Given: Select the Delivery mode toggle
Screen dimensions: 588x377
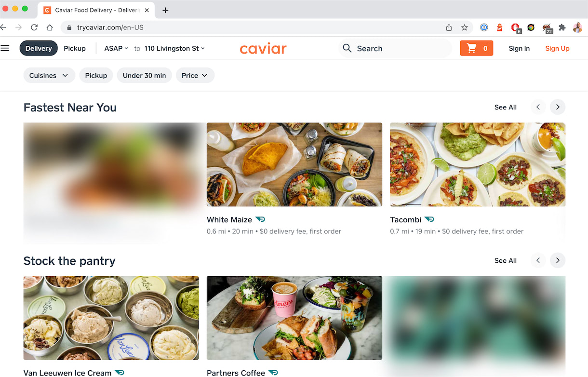Looking at the screenshot, I should tap(39, 48).
